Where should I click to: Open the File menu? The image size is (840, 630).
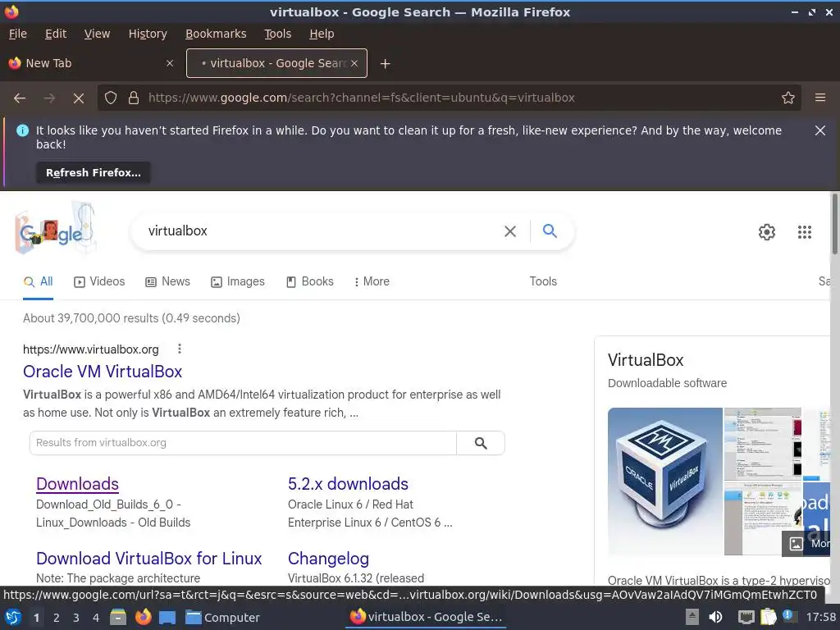pyautogui.click(x=18, y=34)
